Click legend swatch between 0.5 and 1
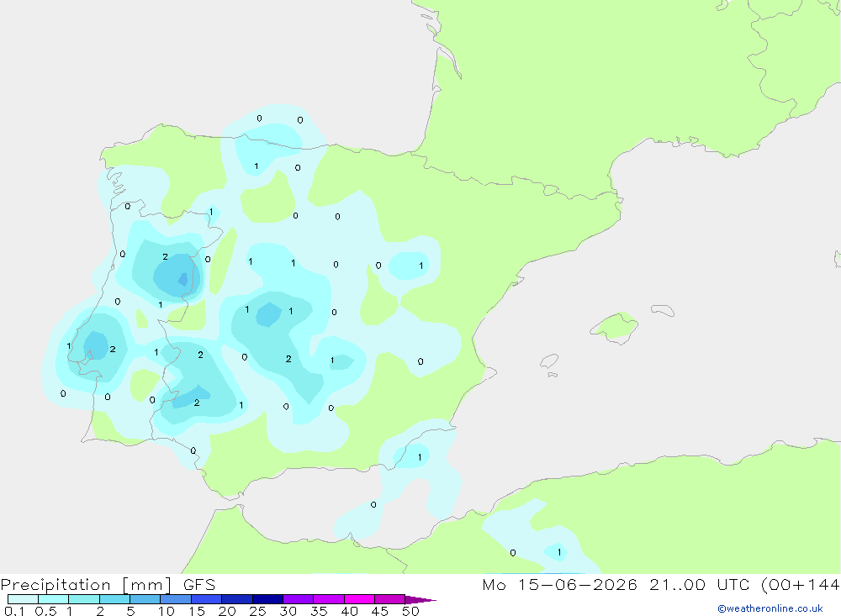 54,599
